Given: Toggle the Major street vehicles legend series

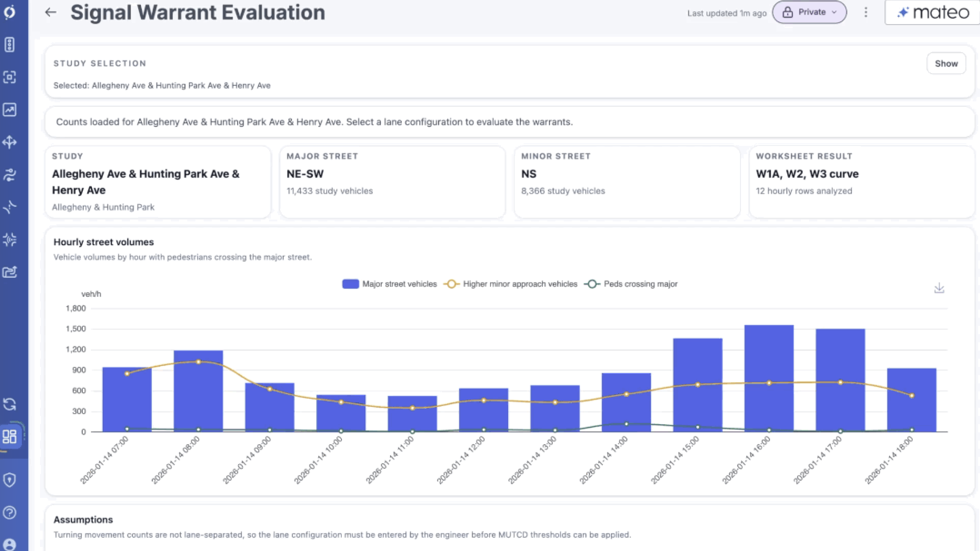Looking at the screenshot, I should point(390,284).
